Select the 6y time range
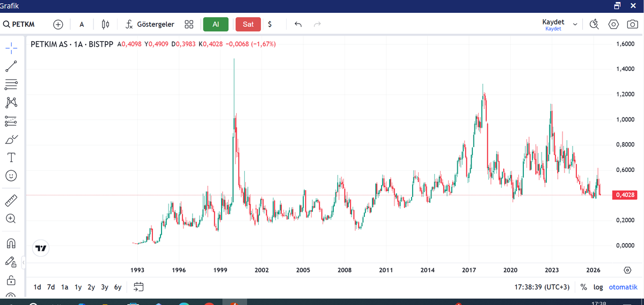Image resolution: width=644 pixels, height=305 pixels. coord(118,287)
